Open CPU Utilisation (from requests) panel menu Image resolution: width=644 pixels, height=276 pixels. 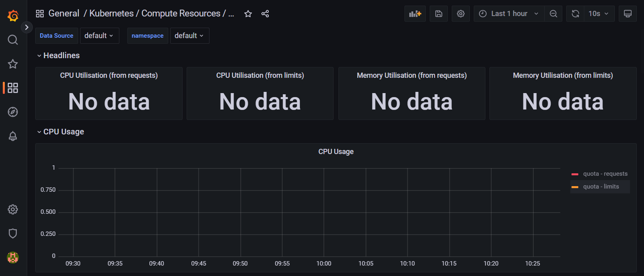pyautogui.click(x=109, y=75)
